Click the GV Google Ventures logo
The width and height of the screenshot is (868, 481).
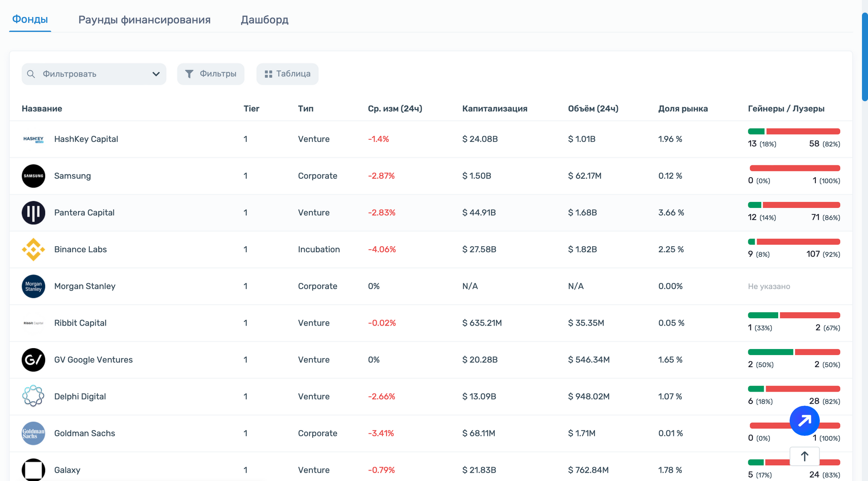(x=33, y=360)
